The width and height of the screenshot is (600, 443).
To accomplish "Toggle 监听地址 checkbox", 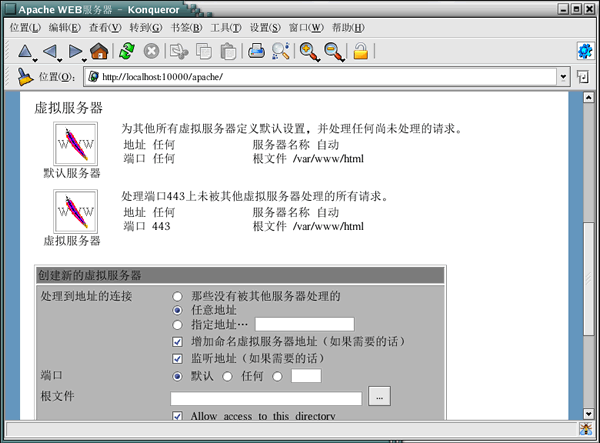I will click(x=177, y=358).
